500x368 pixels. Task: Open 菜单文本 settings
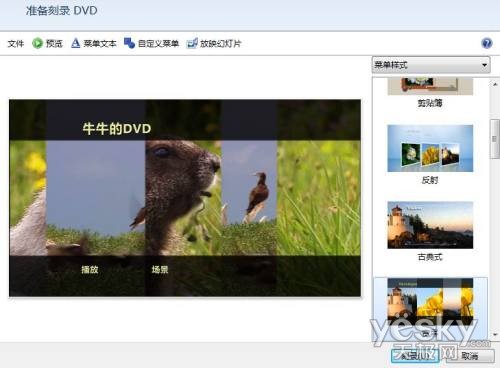(100, 44)
